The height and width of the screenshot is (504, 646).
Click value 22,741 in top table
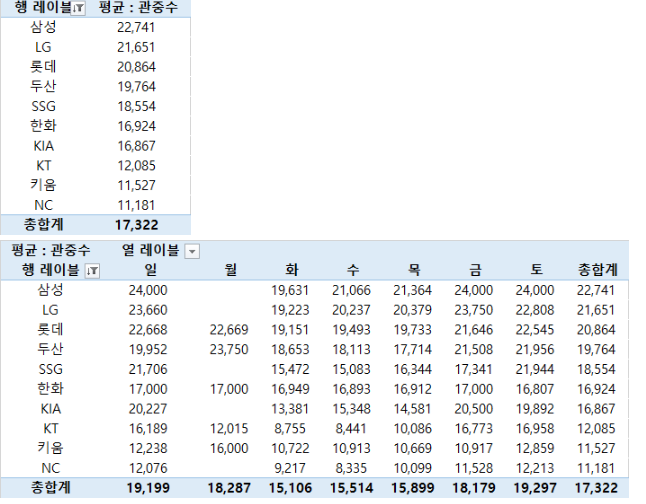click(x=136, y=27)
